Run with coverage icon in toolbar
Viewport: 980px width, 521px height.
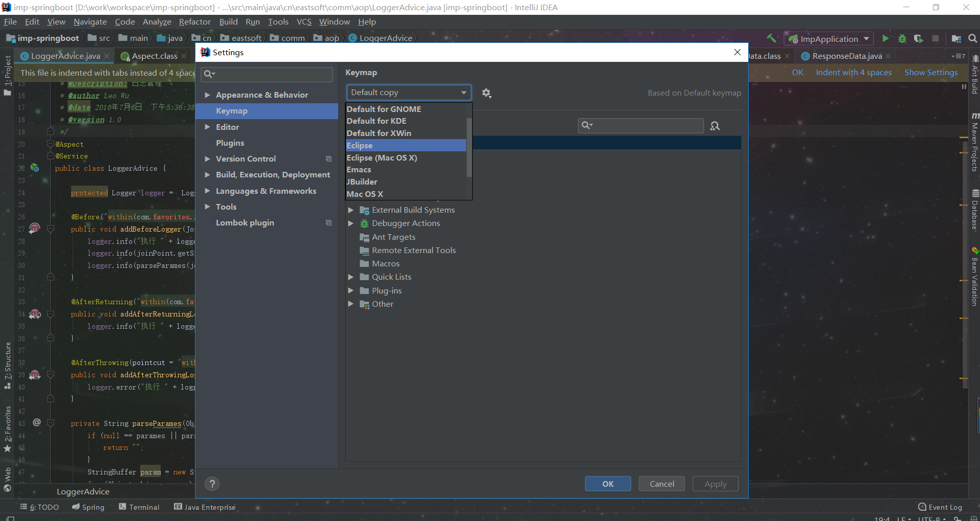(x=919, y=39)
